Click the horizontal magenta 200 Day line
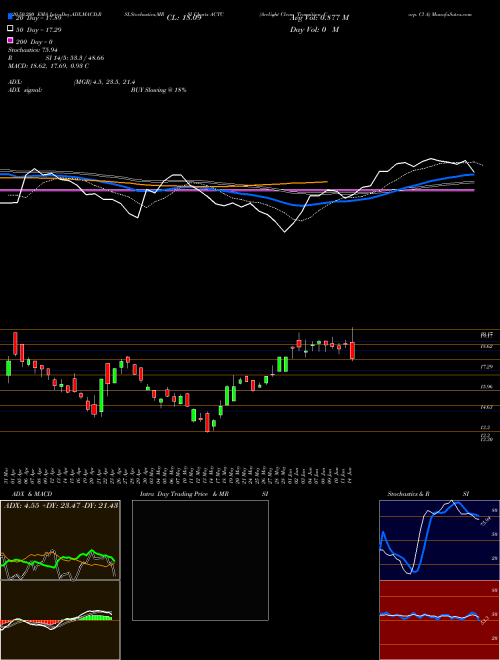The image size is (500, 660). pos(236,190)
